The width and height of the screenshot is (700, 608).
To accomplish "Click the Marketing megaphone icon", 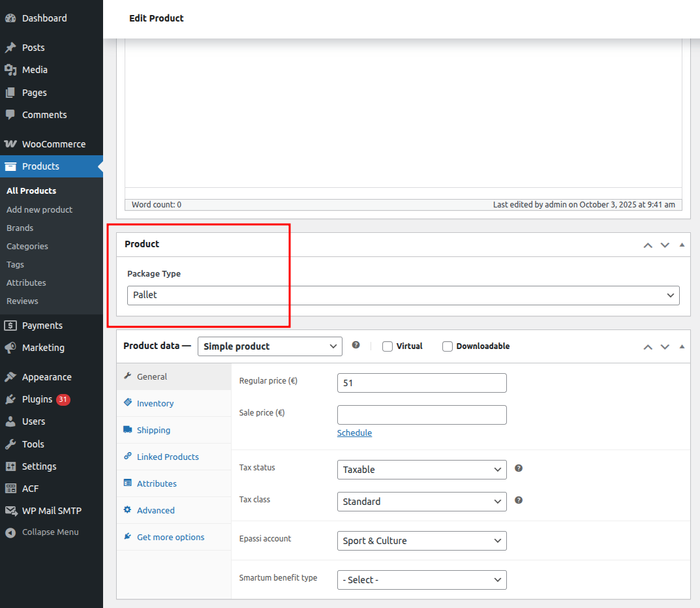I will tap(10, 348).
